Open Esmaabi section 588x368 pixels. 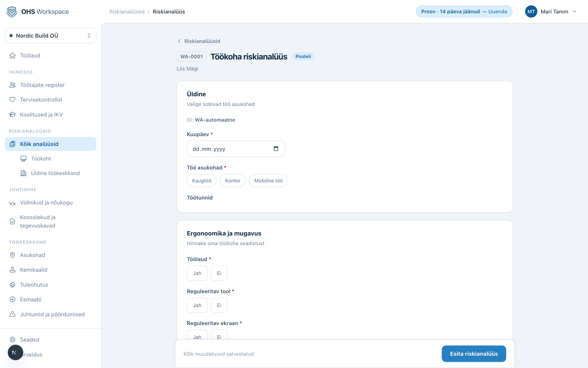pos(51,299)
